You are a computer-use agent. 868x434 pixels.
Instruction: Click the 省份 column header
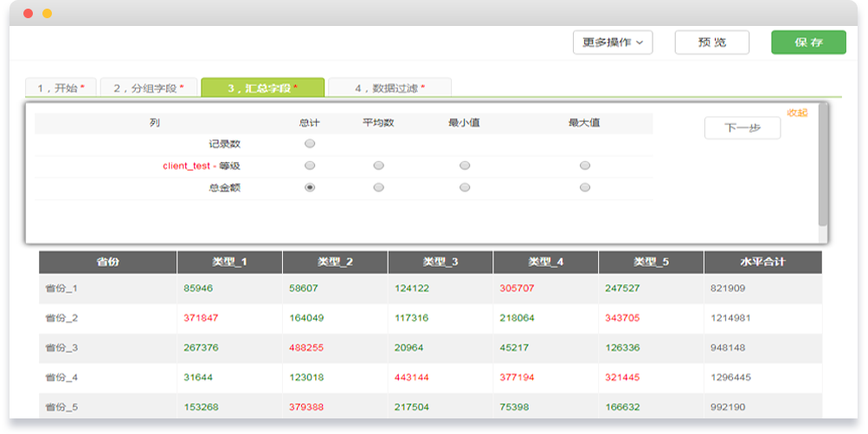107,262
